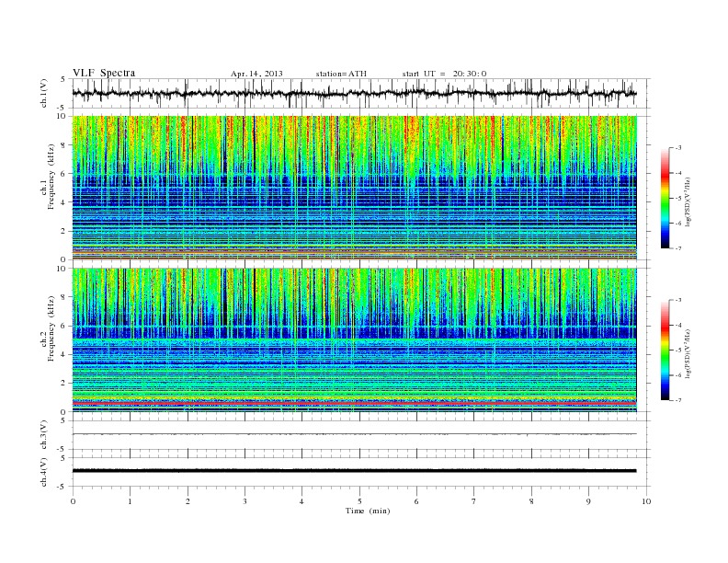Image resolution: width=728 pixels, height=563 pixels.
Task: Click the ch.1 spectrogram color bar
Action: coord(665,198)
